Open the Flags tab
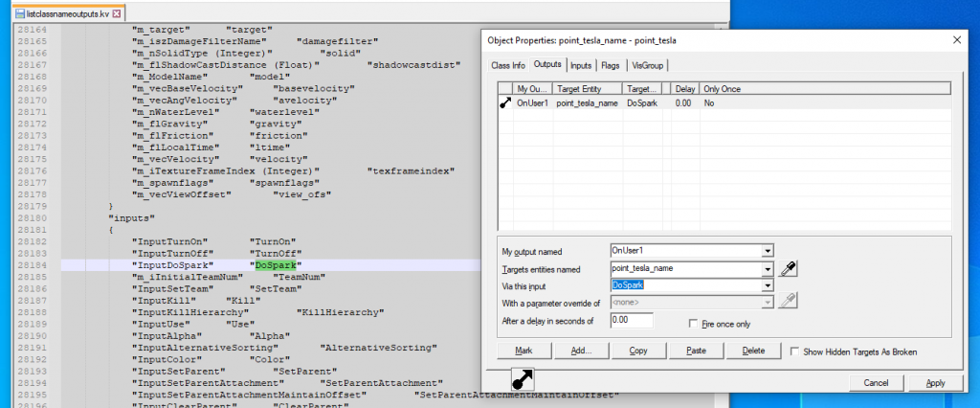980x408 pixels. tap(611, 65)
